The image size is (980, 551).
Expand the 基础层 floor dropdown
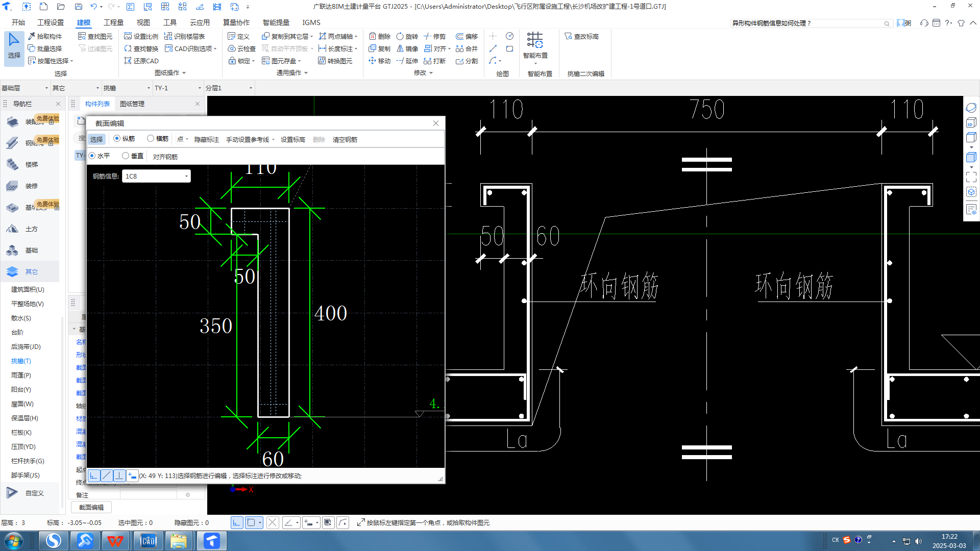(46, 88)
